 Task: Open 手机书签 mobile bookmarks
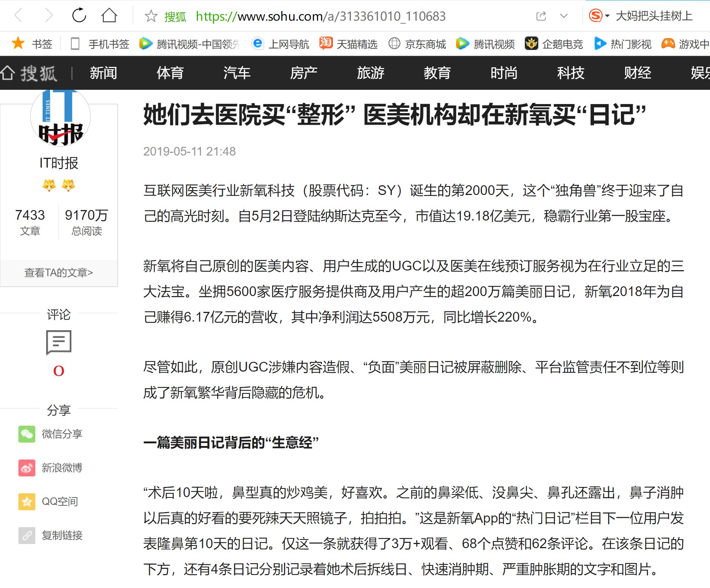pos(100,44)
